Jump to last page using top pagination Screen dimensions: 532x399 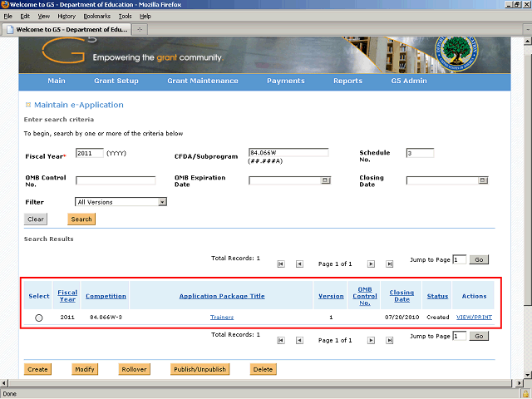389,264
